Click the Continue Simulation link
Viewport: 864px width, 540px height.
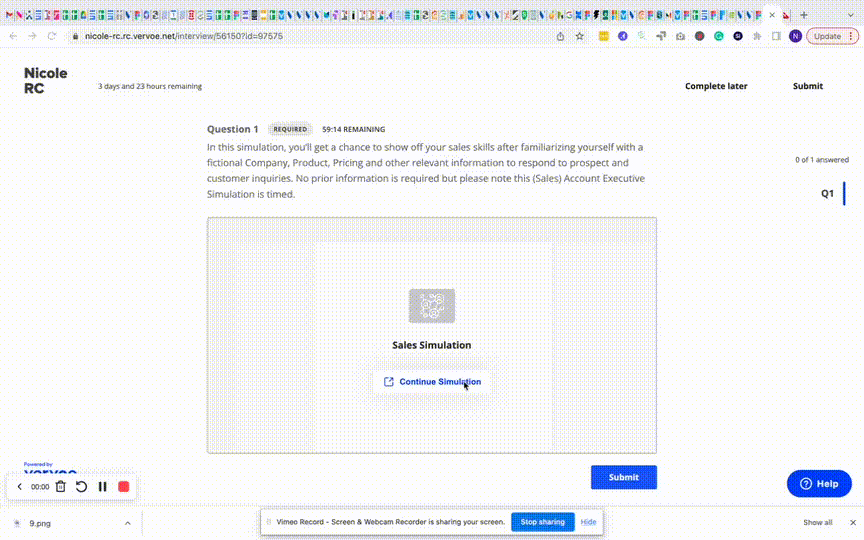432,382
